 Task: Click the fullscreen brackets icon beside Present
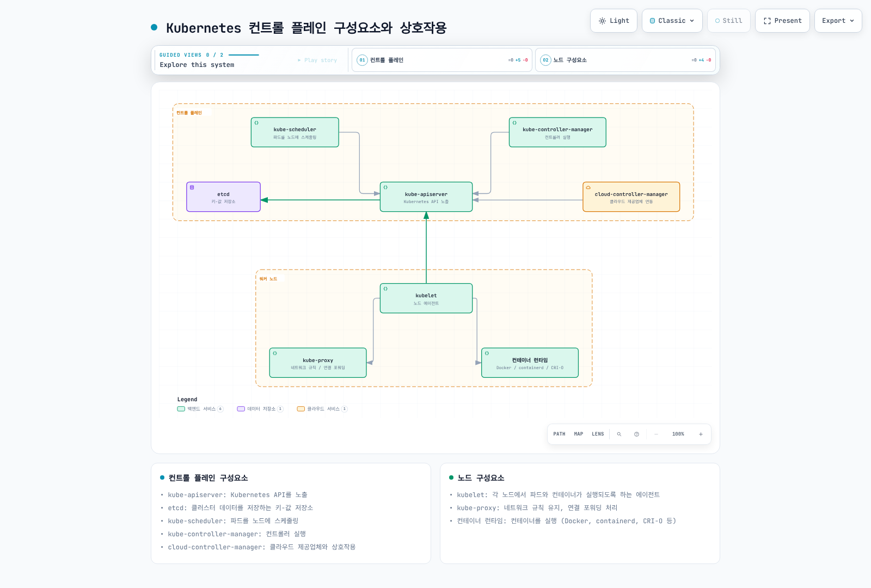(x=767, y=21)
